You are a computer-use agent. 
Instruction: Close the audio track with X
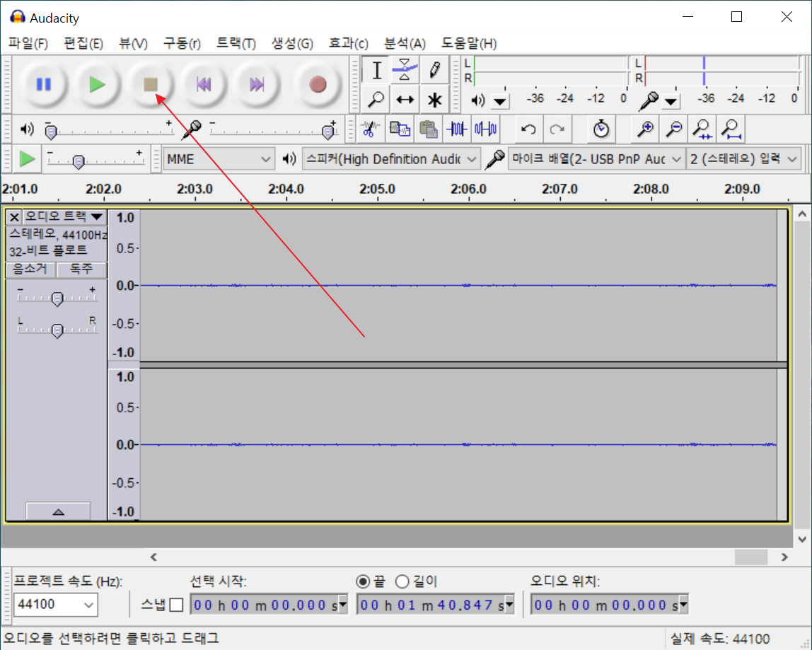(14, 217)
